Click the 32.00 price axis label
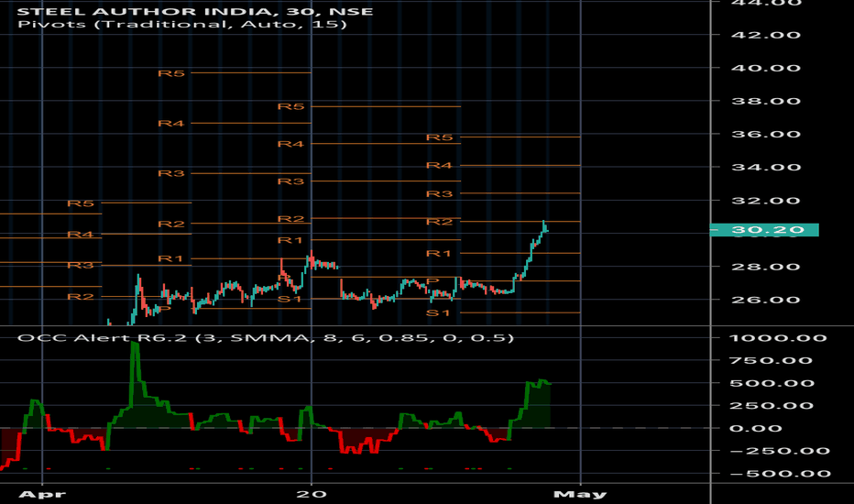Image resolution: width=854 pixels, height=504 pixels. (766, 201)
